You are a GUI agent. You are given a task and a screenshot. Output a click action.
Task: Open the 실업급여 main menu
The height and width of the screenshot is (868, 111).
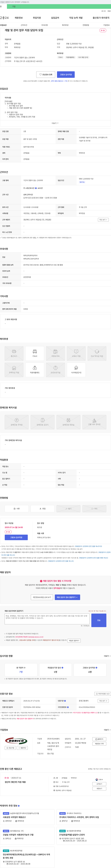pyautogui.click(x=55, y=18)
